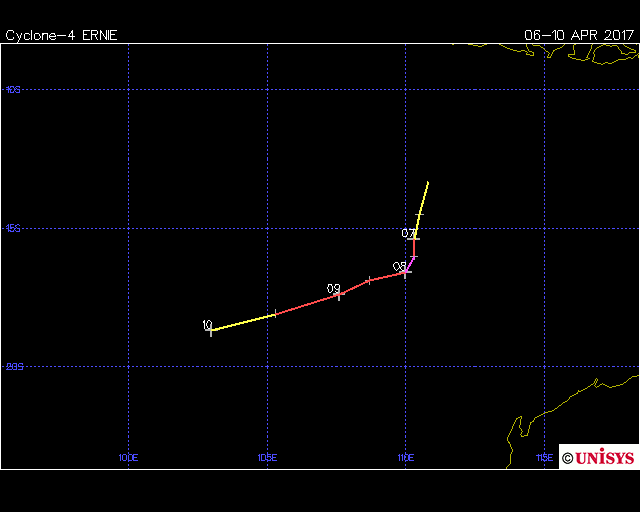
Task: Click the 105E longitude label
Action: (x=266, y=458)
